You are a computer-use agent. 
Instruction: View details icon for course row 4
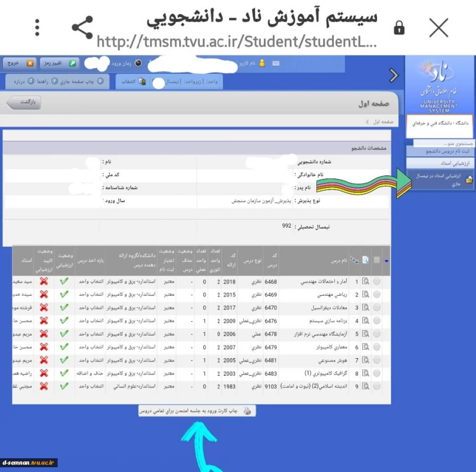pos(366,321)
